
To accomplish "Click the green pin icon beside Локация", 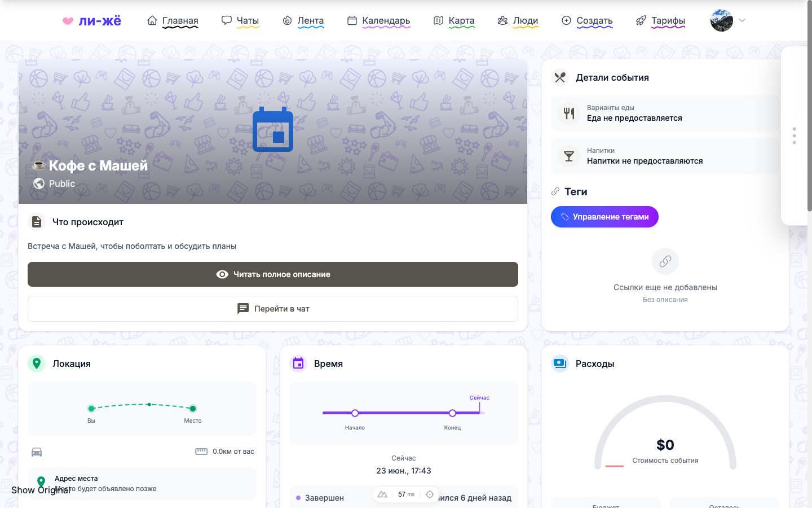I will tap(37, 364).
